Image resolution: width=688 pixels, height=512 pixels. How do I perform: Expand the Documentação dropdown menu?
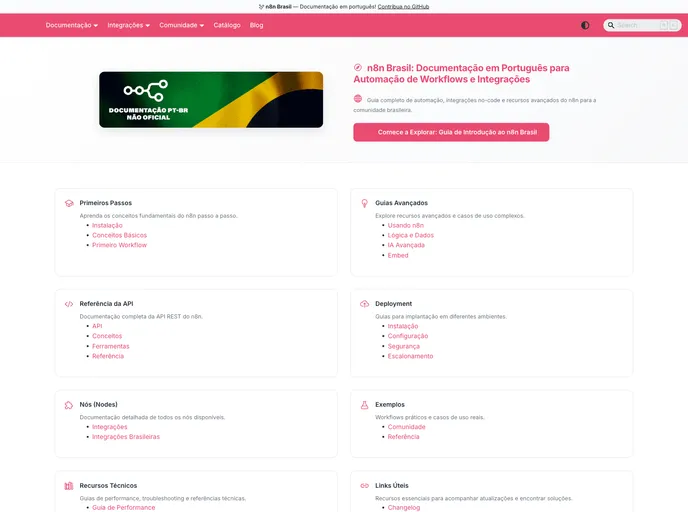72,25
